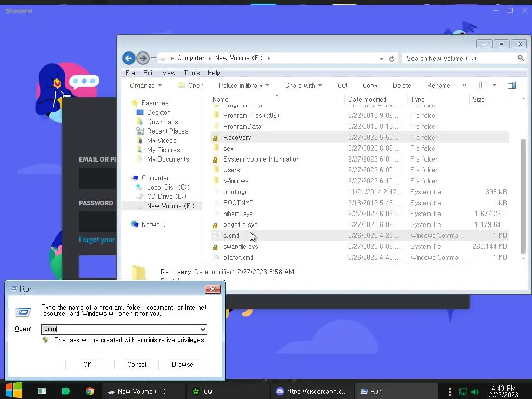532x399 pixels.
Task: Click Copy in the Explorer toolbar
Action: coord(370,86)
